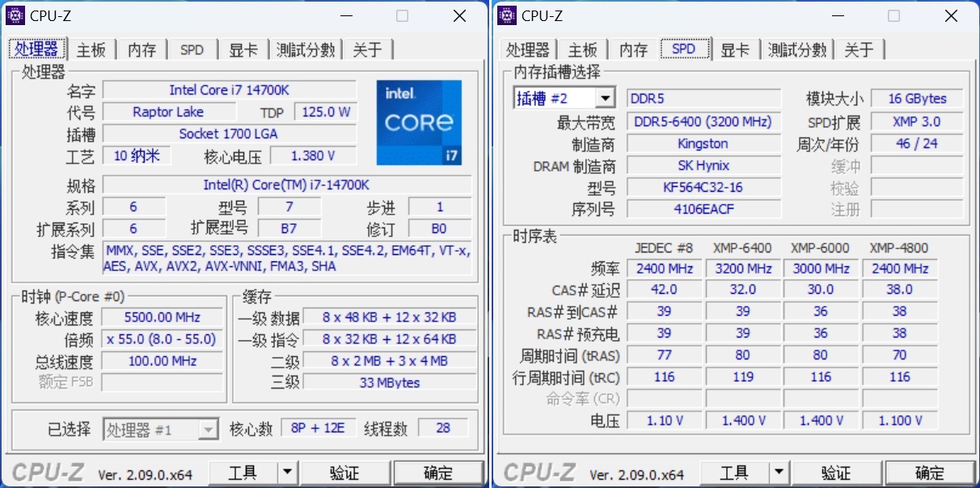Screen dimensions: 980x488
Task: Click the 1.400 V voltage under XMP-6400
Action: [742, 420]
